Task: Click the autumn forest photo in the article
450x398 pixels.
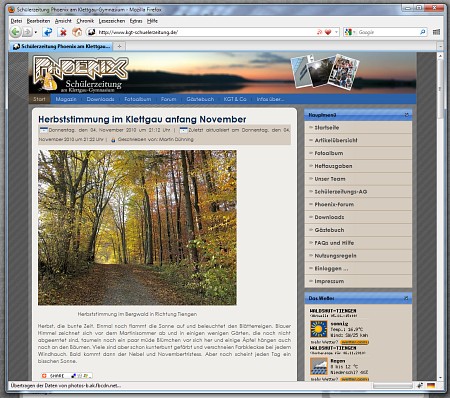Action: tap(137, 228)
